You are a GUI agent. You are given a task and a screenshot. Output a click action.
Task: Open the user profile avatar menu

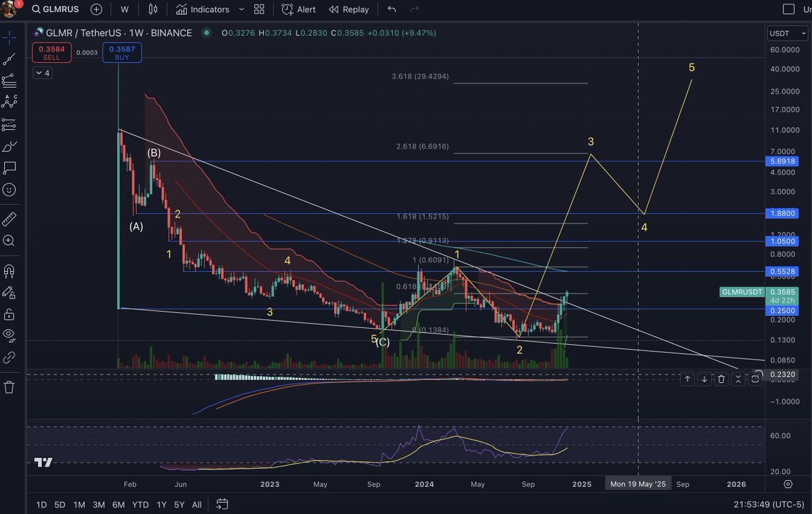(8, 9)
